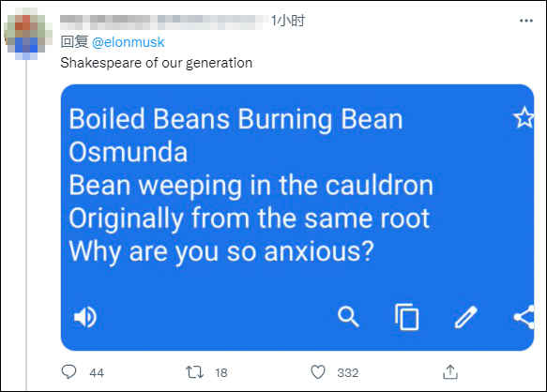
Task: Open the three-dot more options menu
Action: point(526,21)
